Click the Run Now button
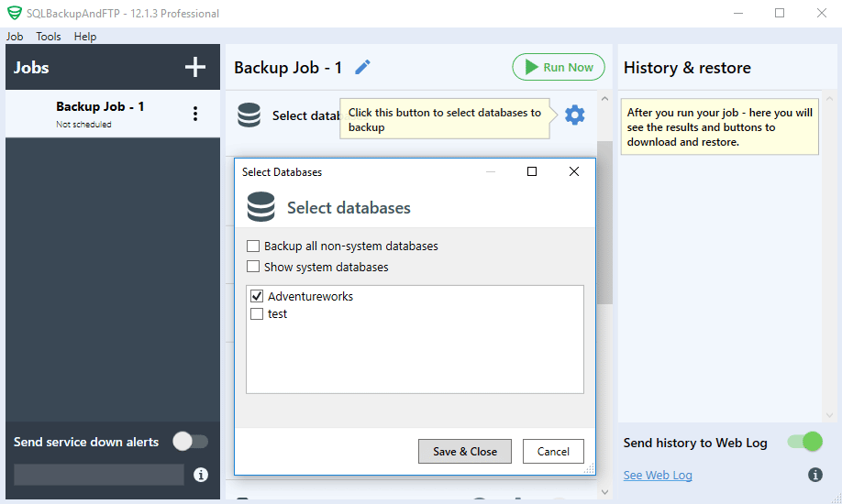 click(559, 67)
